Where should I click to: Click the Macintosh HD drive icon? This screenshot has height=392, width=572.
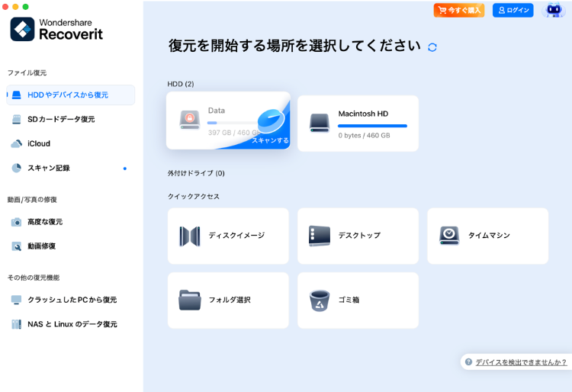tap(320, 123)
